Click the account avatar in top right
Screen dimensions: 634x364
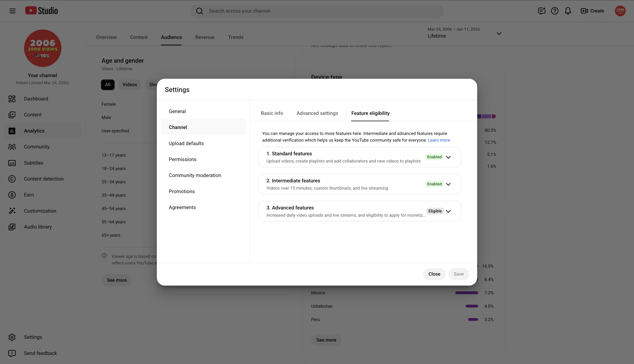[620, 11]
